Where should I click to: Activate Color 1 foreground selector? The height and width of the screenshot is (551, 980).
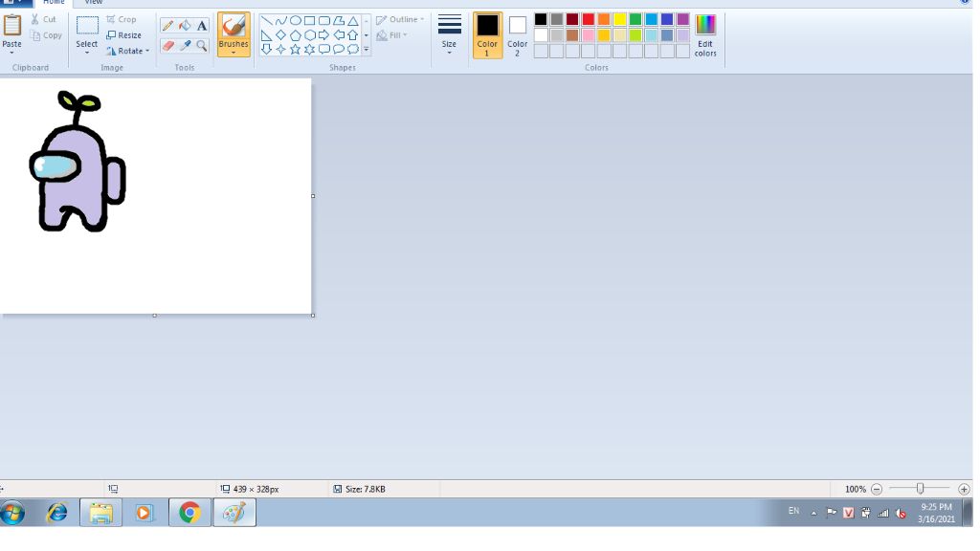pos(487,35)
